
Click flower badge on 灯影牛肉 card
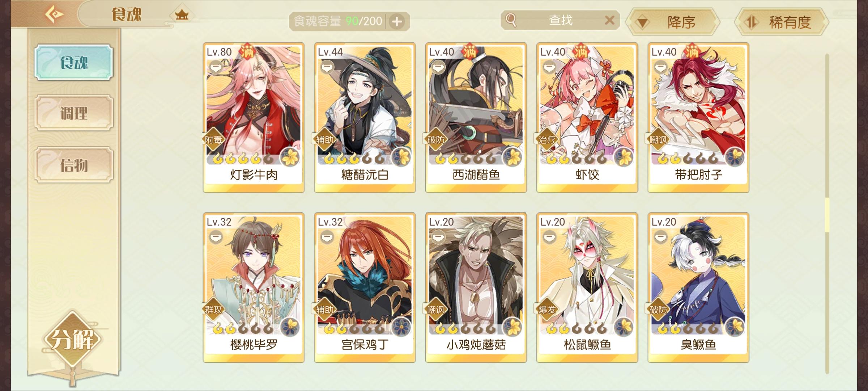[290, 157]
